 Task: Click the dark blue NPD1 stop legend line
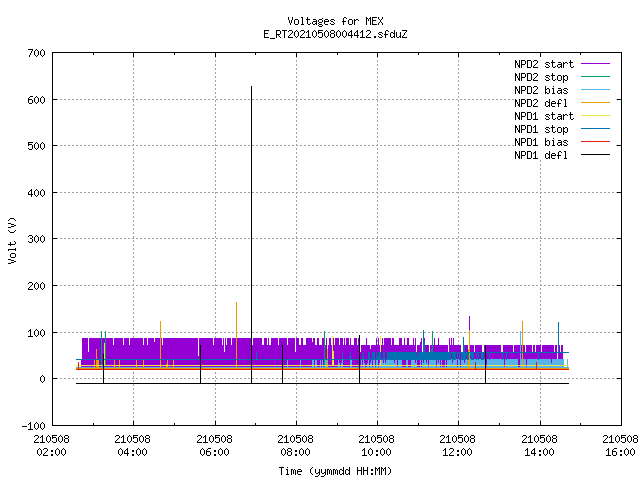[x=595, y=129]
